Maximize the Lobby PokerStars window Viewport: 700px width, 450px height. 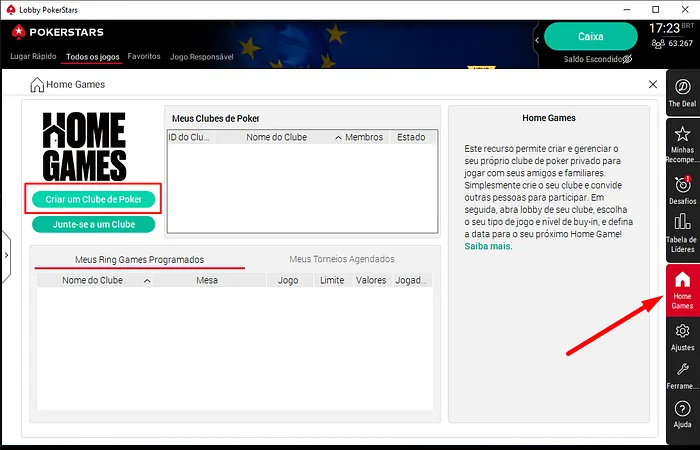pyautogui.click(x=655, y=9)
